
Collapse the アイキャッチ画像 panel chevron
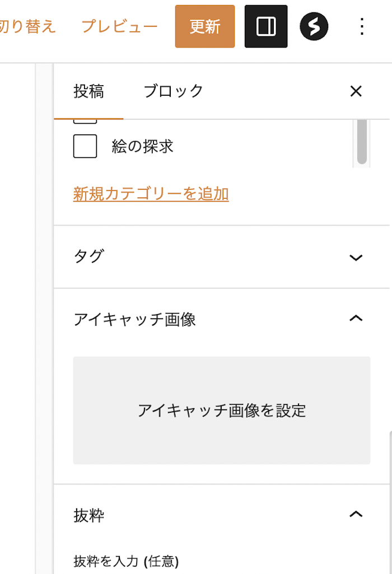click(x=356, y=319)
